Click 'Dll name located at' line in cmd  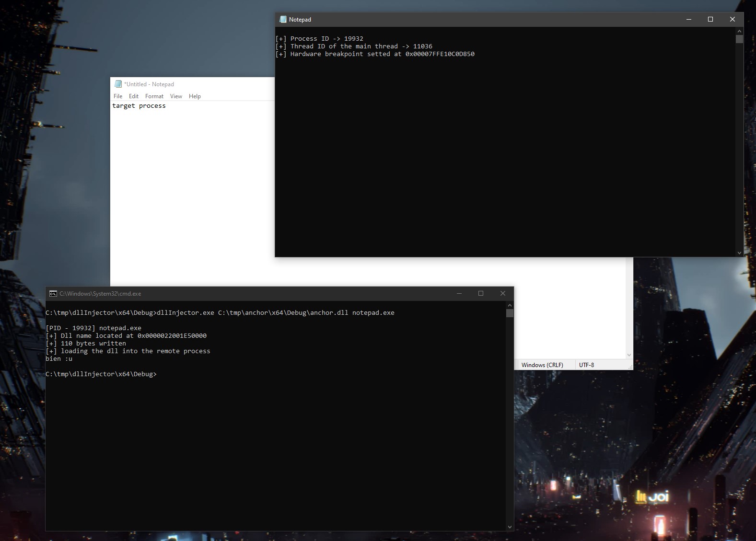[x=126, y=336]
